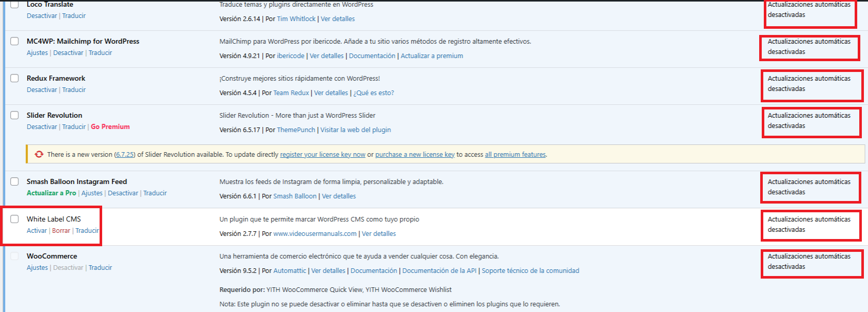868x312 pixels.
Task: Click 'Requerido por' text under WooCommerce
Action: click(242, 290)
